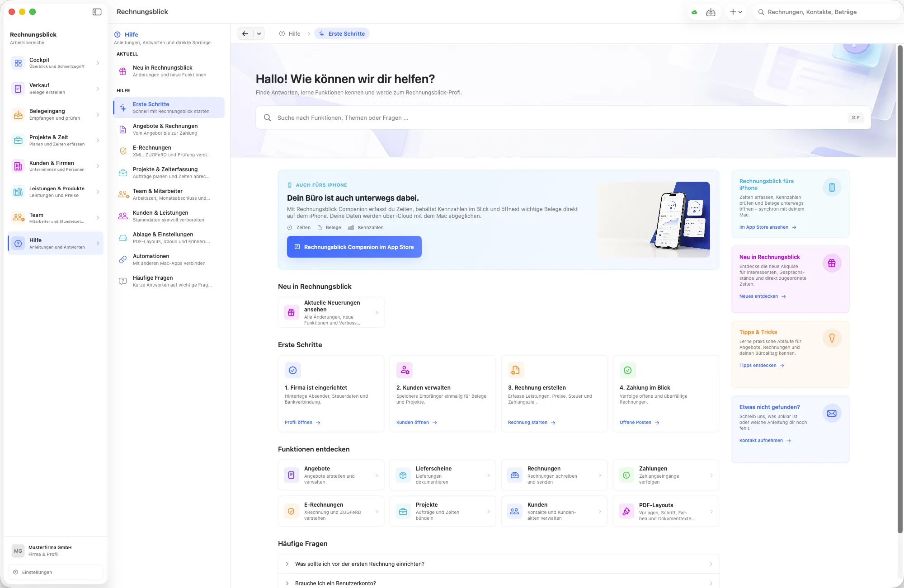Click the brush icon for PDF-Layouts

[626, 511]
